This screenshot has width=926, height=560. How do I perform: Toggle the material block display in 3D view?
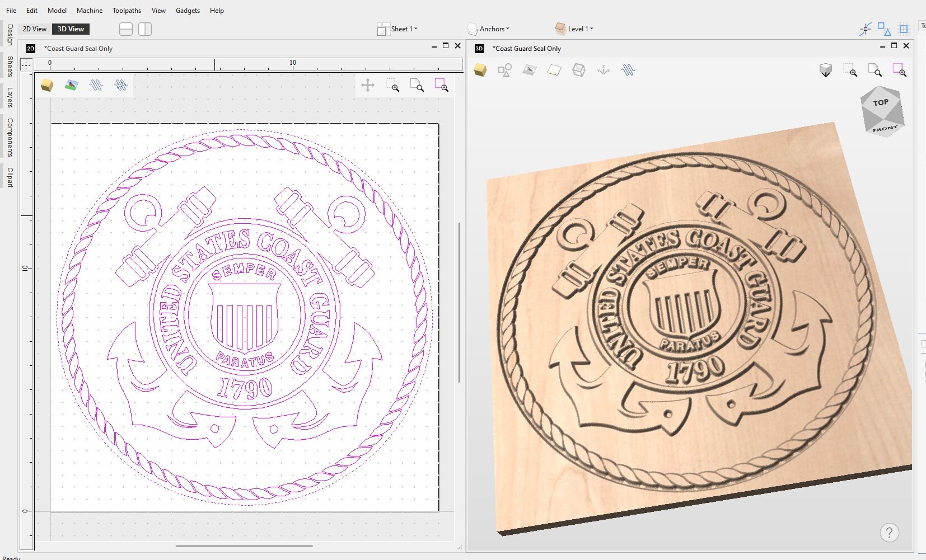pos(480,70)
